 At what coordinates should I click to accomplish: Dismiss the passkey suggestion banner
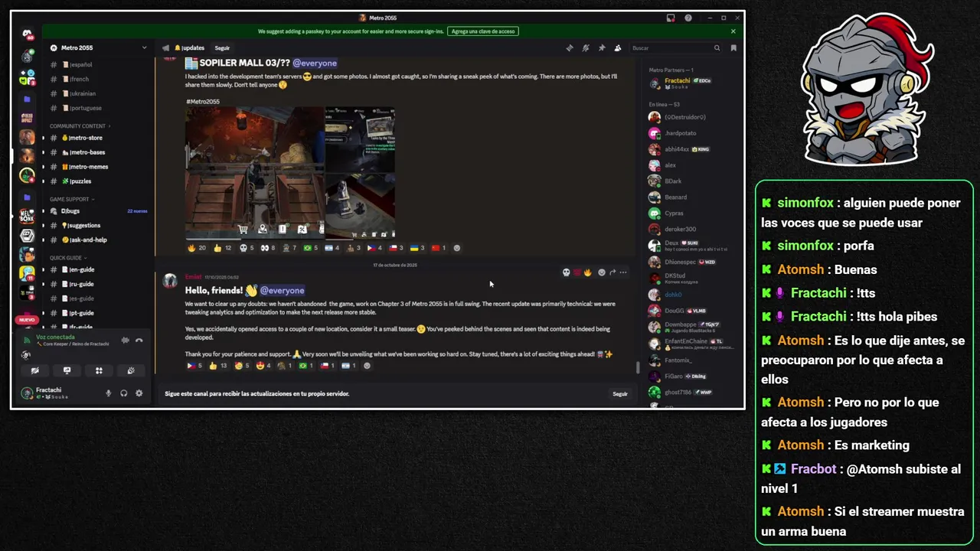[x=733, y=31]
